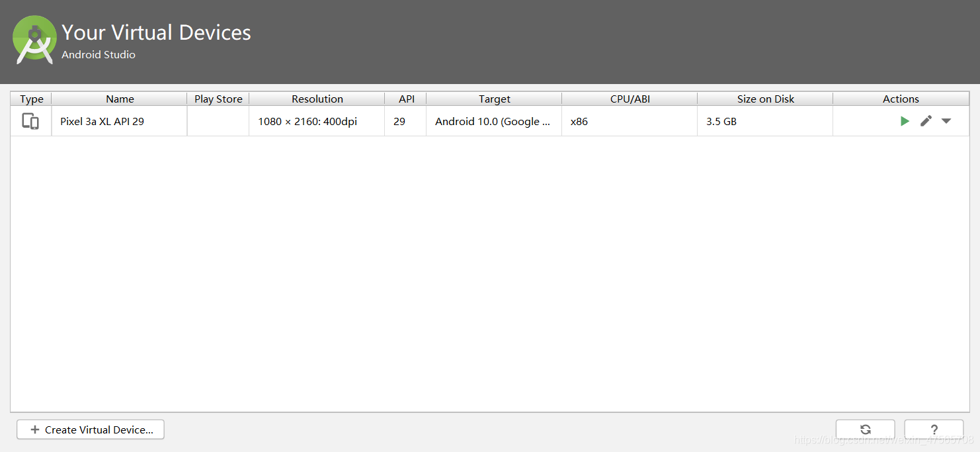Screen dimensions: 980x452
Task: Sort by CPU/ABI column header
Action: [630, 99]
